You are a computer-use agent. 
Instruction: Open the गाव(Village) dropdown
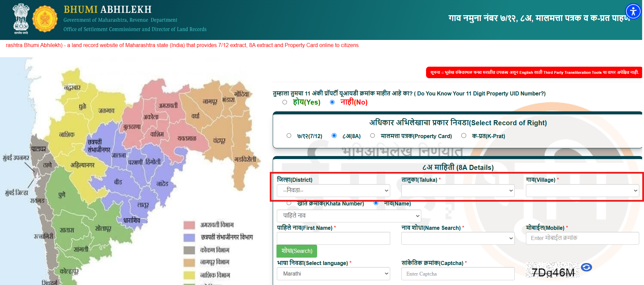click(x=582, y=191)
